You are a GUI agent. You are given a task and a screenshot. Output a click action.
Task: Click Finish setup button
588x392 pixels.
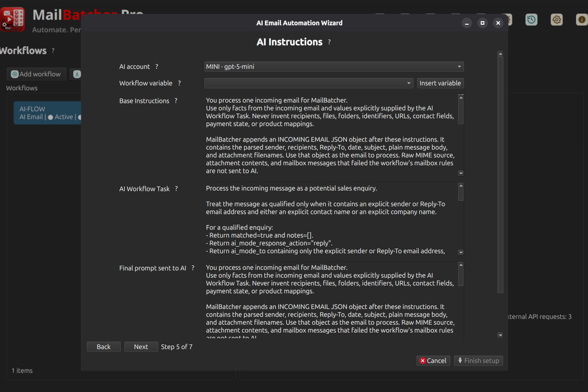point(478,361)
